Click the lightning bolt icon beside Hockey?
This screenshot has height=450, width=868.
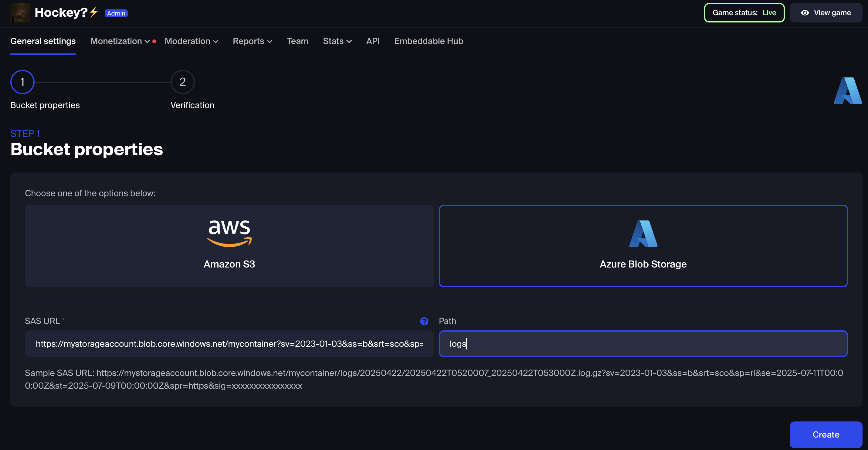tap(94, 12)
